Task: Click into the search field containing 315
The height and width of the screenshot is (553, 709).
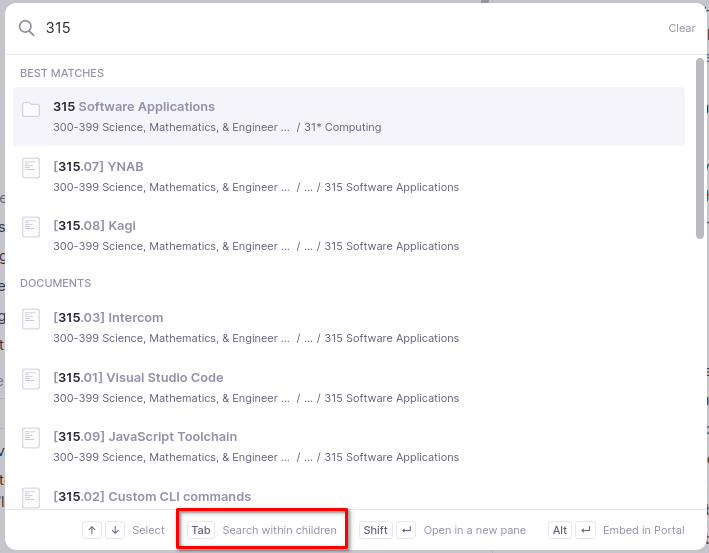Action: click(x=340, y=28)
